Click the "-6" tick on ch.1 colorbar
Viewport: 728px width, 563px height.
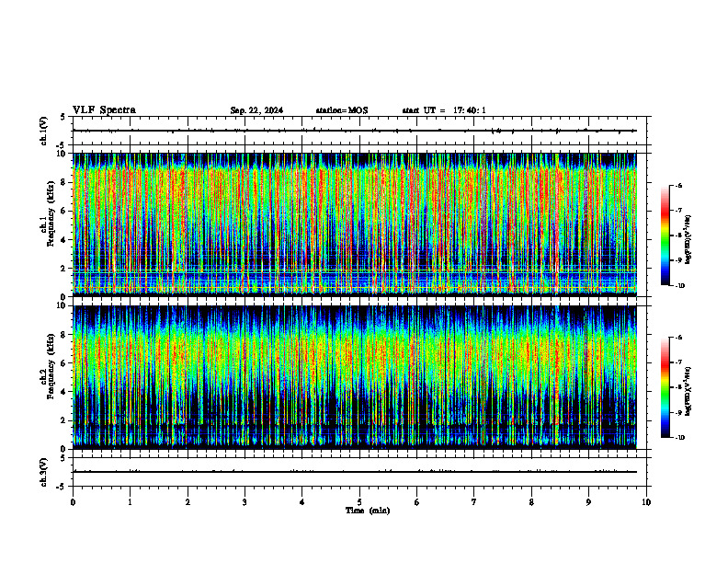pos(678,186)
